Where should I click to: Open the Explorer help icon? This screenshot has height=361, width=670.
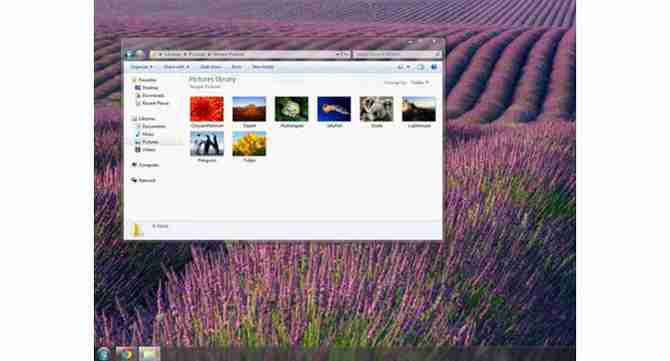coord(434,67)
